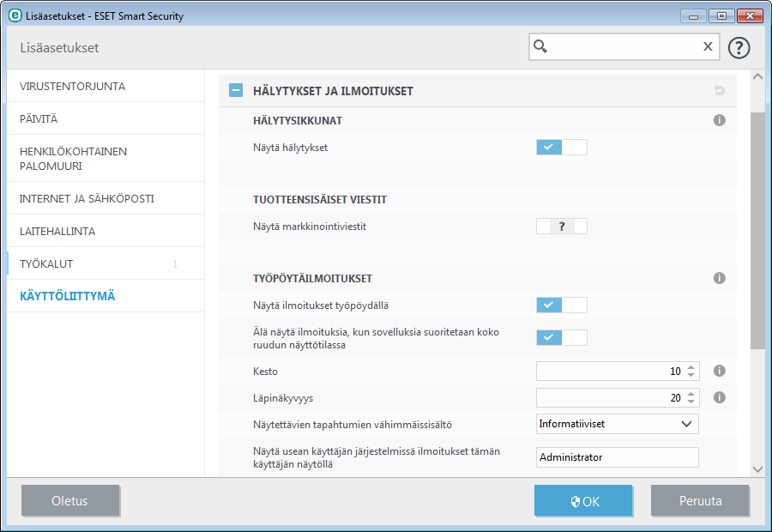The width and height of the screenshot is (772, 532).
Task: Select Henkilökohtainen palomuuri category
Action: pyautogui.click(x=106, y=159)
